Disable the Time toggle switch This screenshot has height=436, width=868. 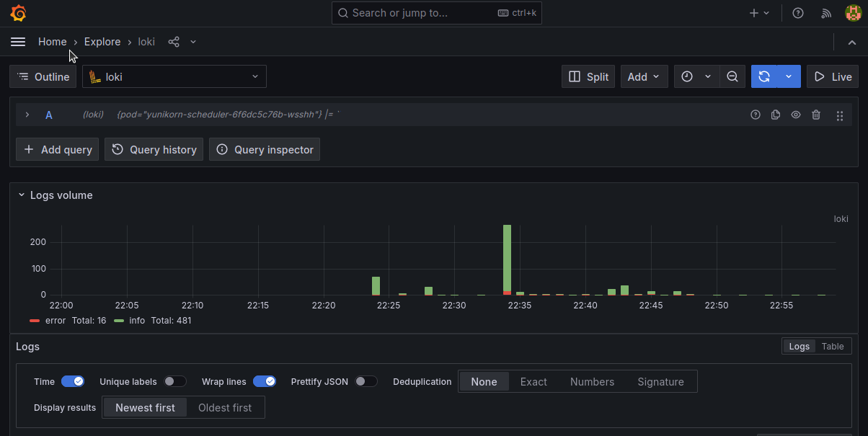point(73,381)
